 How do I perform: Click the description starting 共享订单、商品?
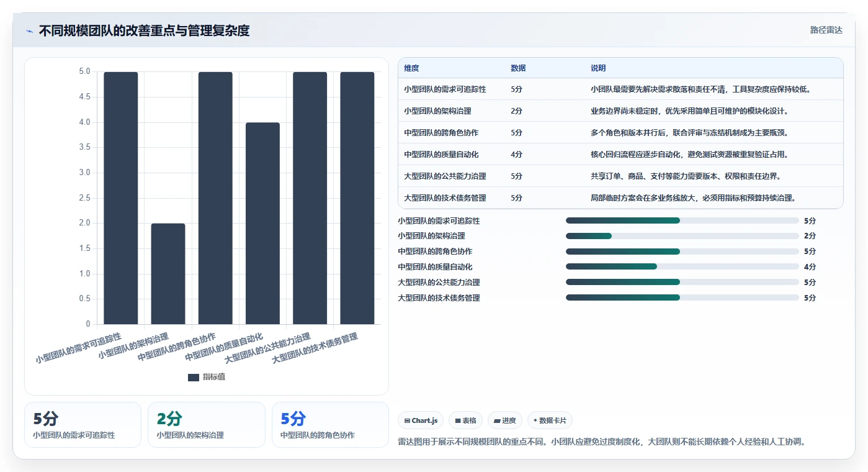point(686,176)
